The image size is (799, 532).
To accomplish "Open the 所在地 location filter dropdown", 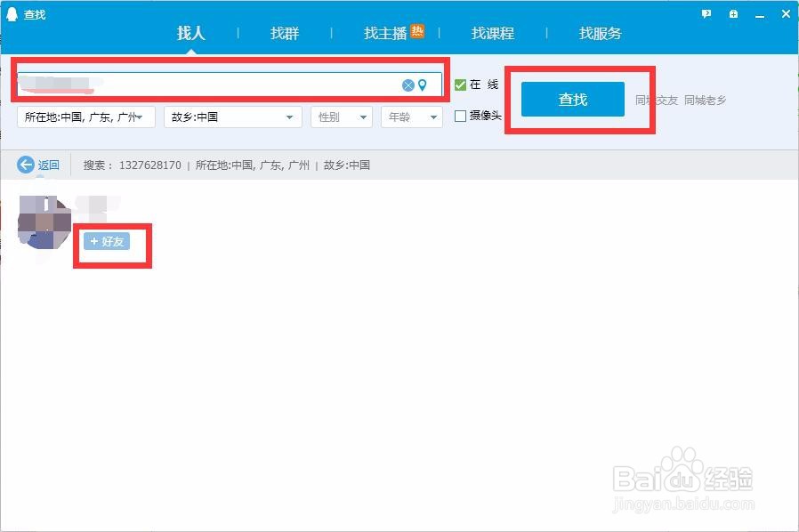I will [85, 116].
